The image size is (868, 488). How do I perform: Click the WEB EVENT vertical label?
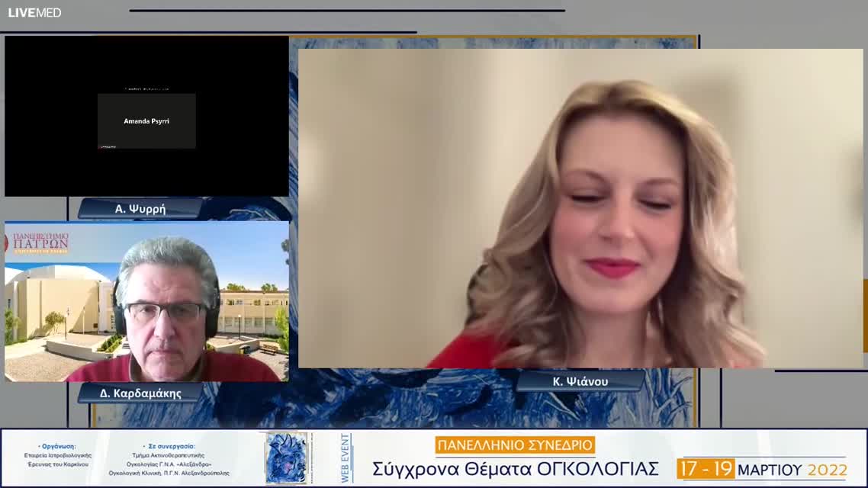(346, 458)
